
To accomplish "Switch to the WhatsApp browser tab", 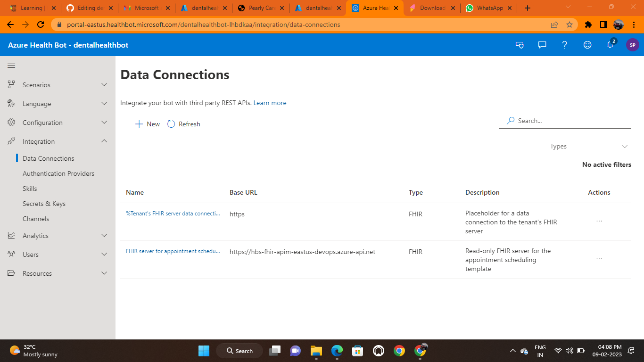I will pyautogui.click(x=489, y=8).
